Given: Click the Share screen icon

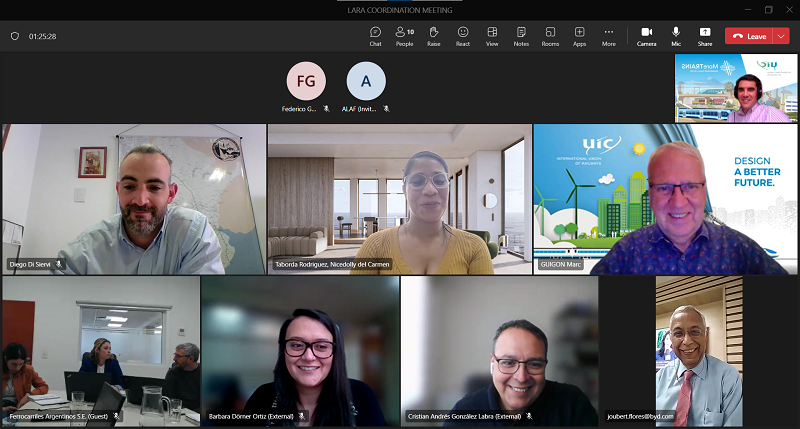Looking at the screenshot, I should tap(705, 35).
